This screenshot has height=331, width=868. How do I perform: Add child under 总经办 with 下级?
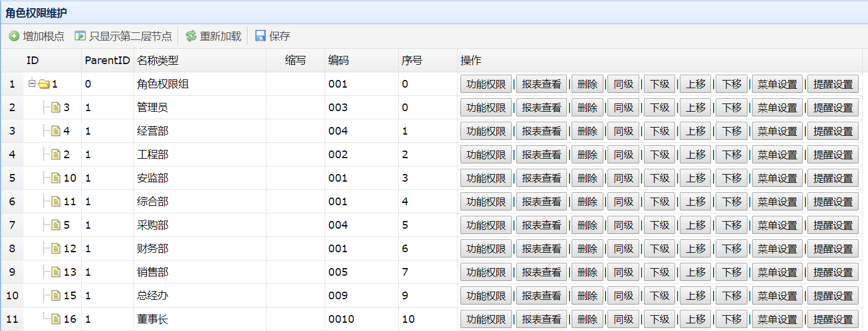[659, 296]
